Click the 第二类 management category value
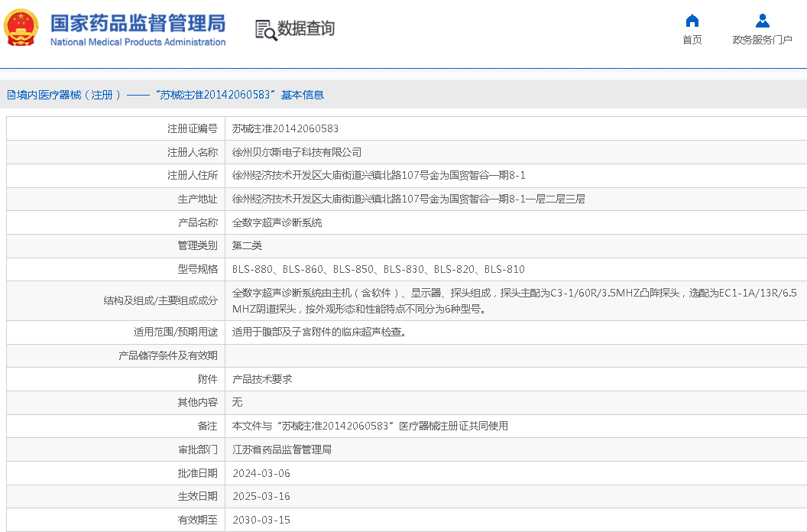Image resolution: width=807 pixels, height=532 pixels. pos(247,246)
